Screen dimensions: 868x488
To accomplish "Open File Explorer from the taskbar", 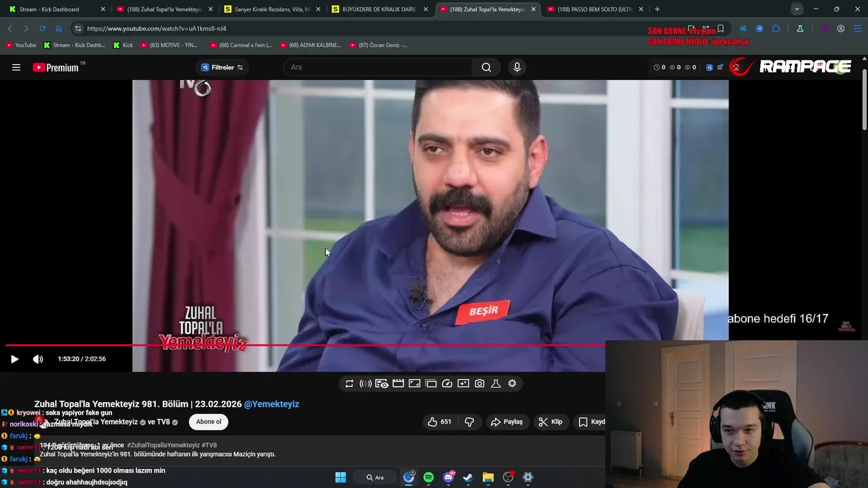I will pyautogui.click(x=488, y=477).
